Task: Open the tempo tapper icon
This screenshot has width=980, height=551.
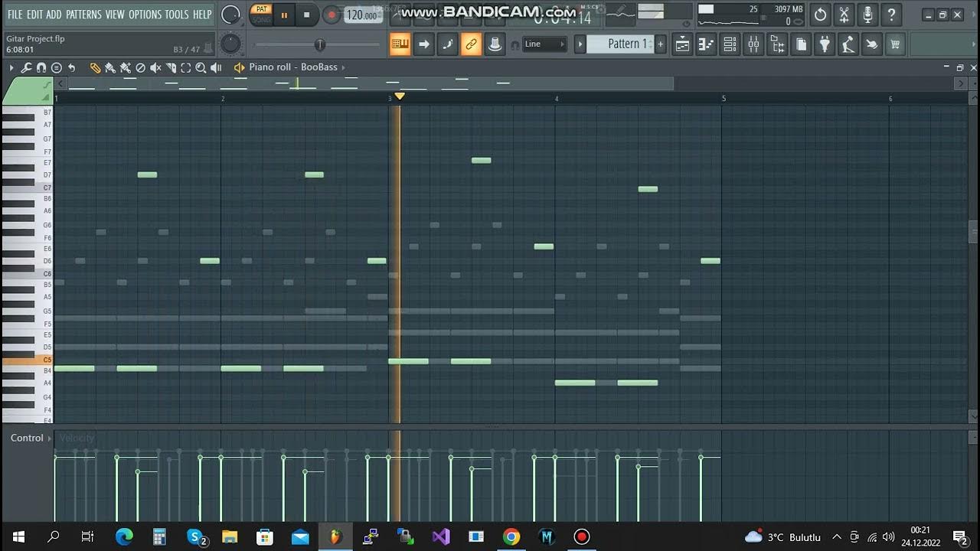Action: pyautogui.click(x=848, y=44)
